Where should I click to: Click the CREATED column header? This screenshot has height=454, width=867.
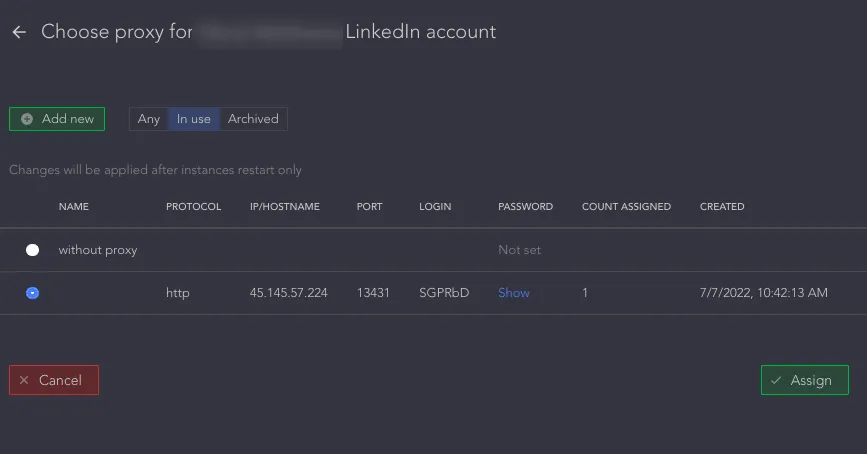(x=722, y=206)
